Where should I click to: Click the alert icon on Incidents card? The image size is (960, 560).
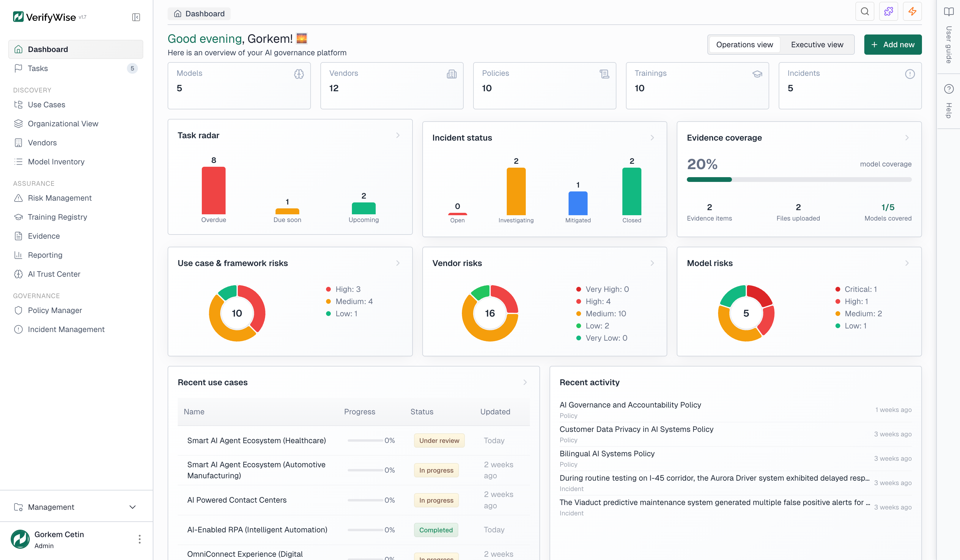pyautogui.click(x=910, y=74)
